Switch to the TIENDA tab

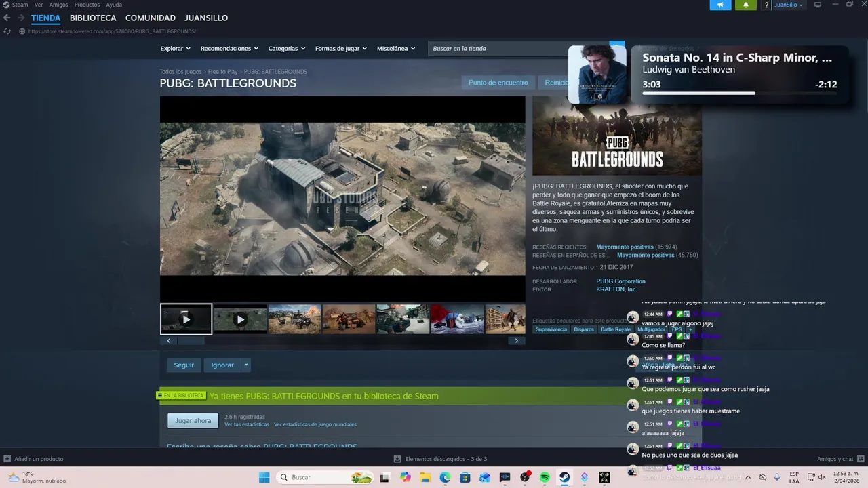pyautogui.click(x=45, y=18)
